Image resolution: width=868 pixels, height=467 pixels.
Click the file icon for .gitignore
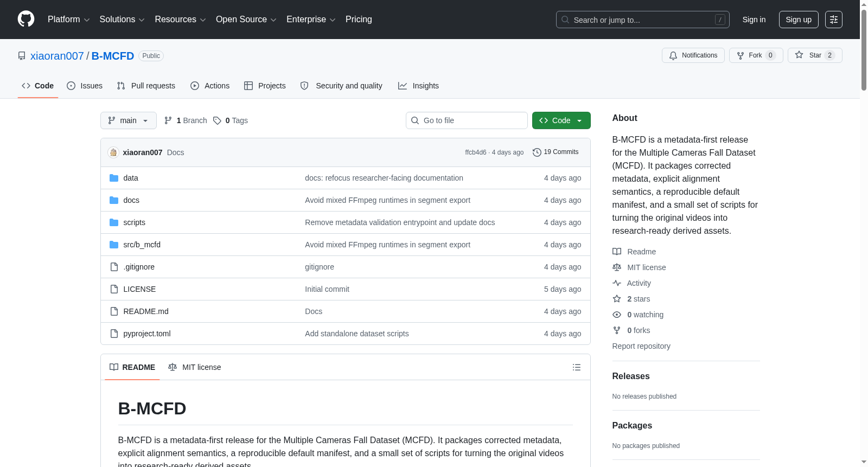pos(114,267)
